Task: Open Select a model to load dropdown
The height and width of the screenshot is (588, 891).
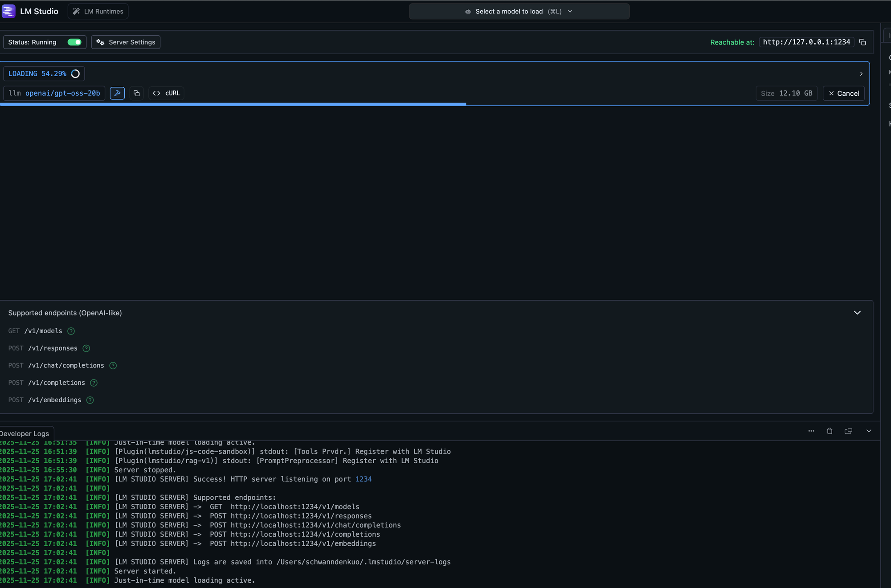Action: pyautogui.click(x=519, y=12)
